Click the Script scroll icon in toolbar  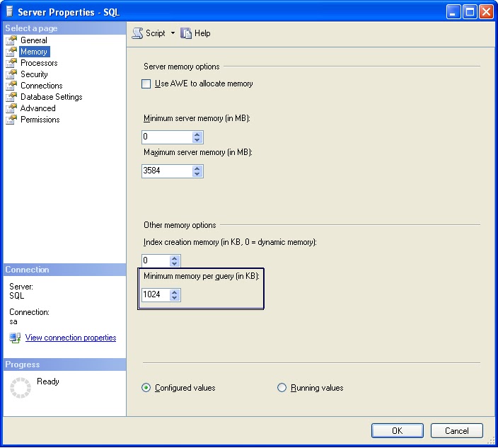[137, 33]
